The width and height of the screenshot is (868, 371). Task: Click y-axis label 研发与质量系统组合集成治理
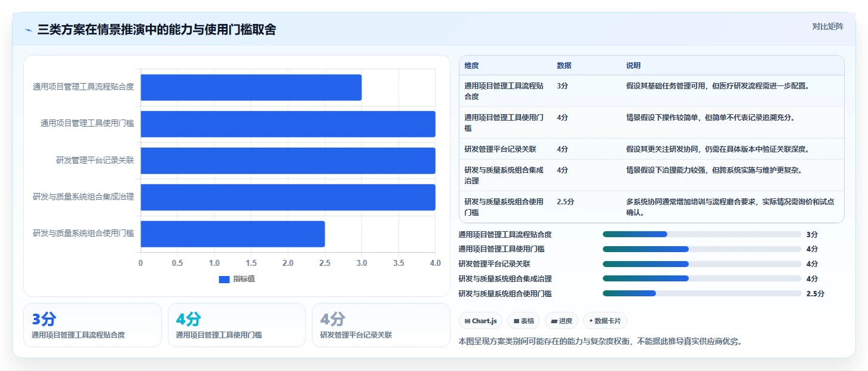(83, 197)
